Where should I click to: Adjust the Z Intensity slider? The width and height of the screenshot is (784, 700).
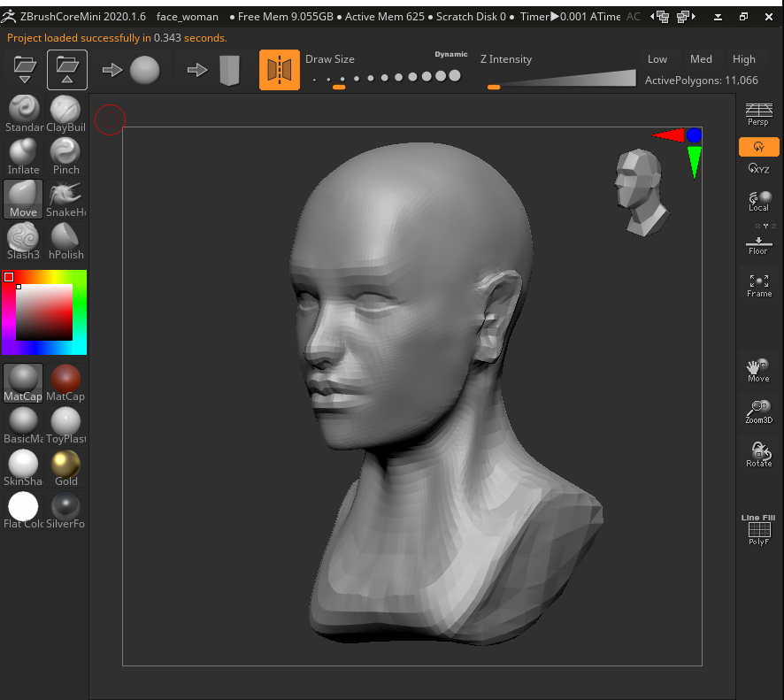[x=562, y=80]
